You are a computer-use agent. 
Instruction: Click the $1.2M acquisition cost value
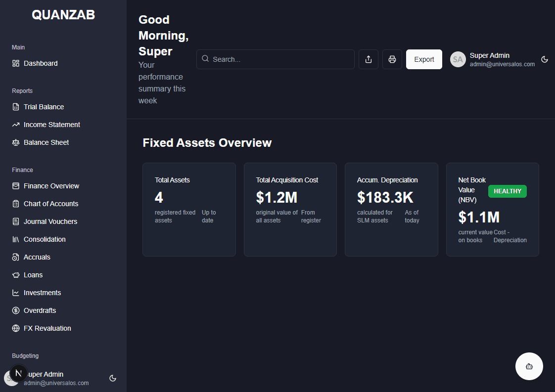point(277,197)
